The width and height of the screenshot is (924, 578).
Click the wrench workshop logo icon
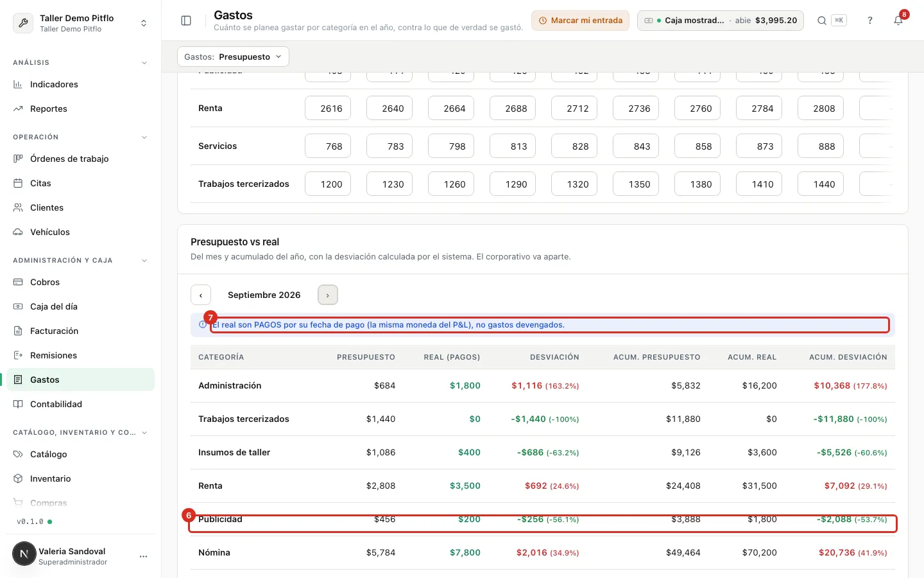(x=23, y=23)
